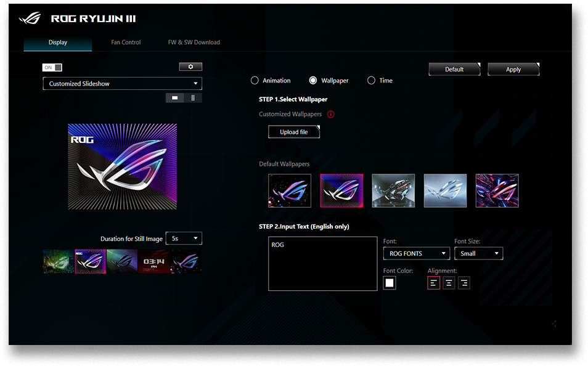This screenshot has width=588, height=366.
Task: Switch to the Display tab
Action: point(58,43)
